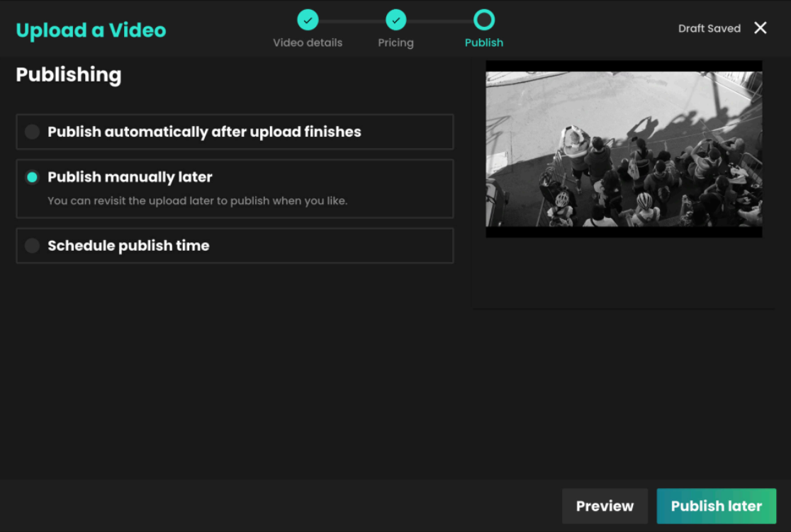The width and height of the screenshot is (791, 532).
Task: Return to the Pricing step
Action: pyautogui.click(x=395, y=43)
